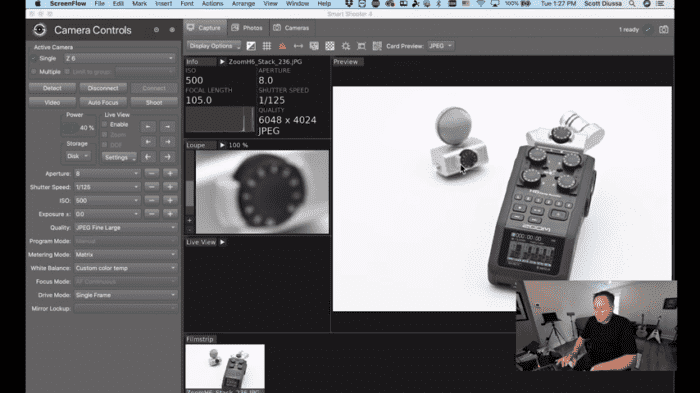Click the Video button

pos(52,102)
